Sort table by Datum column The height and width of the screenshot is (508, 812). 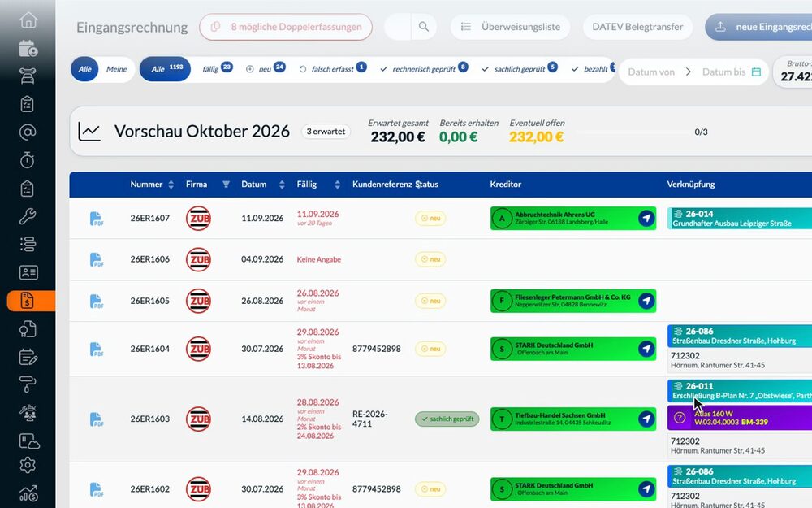coord(282,185)
